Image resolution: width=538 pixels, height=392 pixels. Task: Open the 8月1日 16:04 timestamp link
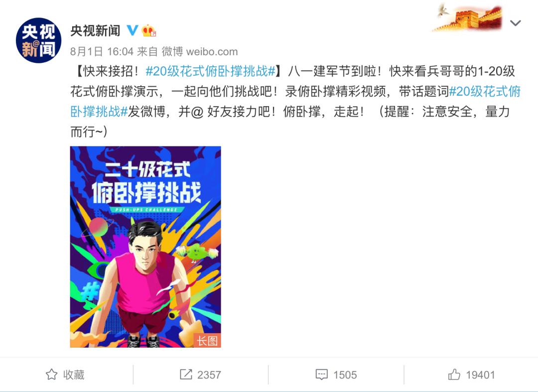(102, 51)
